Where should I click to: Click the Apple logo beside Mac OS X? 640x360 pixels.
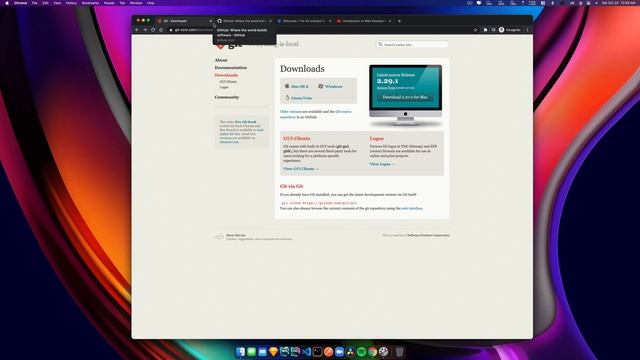(287, 86)
